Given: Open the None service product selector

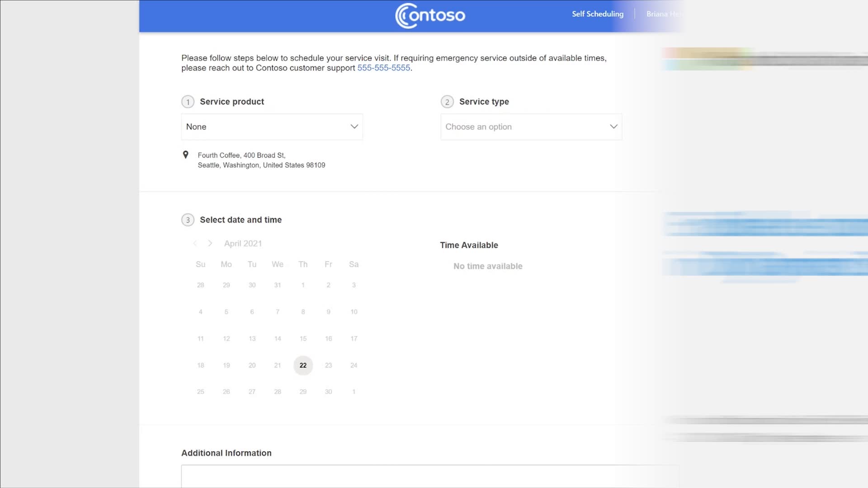Looking at the screenshot, I should click(x=271, y=127).
